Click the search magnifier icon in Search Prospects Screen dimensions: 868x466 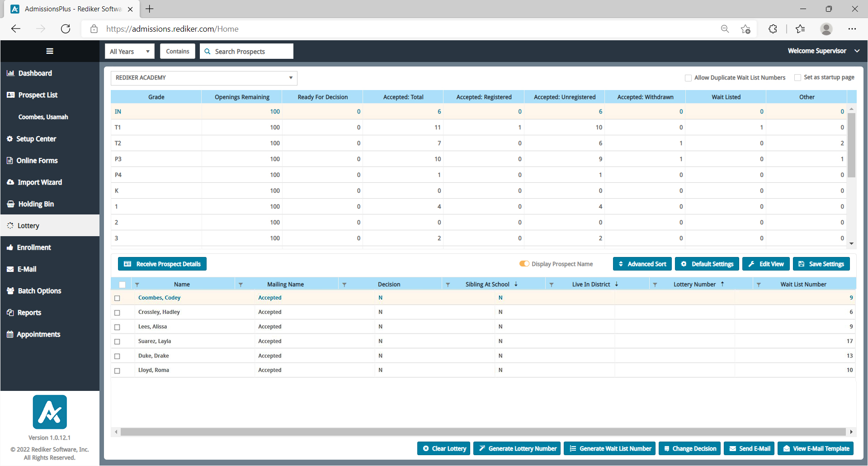pyautogui.click(x=208, y=52)
